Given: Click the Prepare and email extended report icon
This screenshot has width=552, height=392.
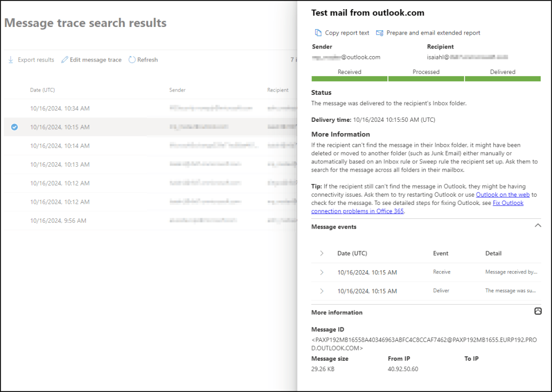Looking at the screenshot, I should point(380,33).
